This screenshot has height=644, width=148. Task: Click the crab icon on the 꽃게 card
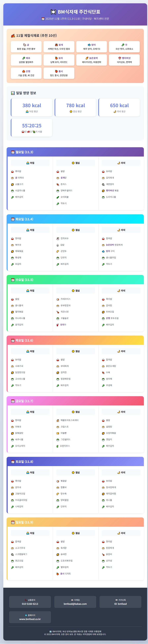(56, 45)
